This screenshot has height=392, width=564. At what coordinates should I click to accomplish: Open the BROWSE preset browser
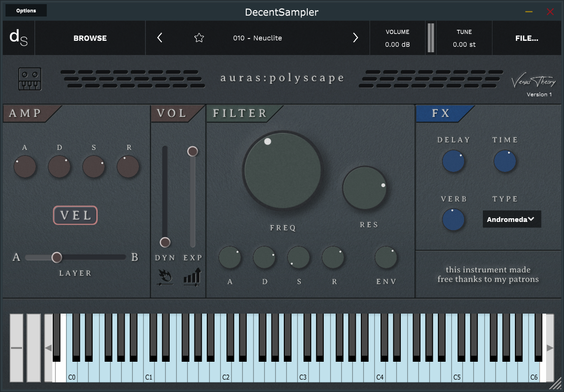[x=90, y=38]
